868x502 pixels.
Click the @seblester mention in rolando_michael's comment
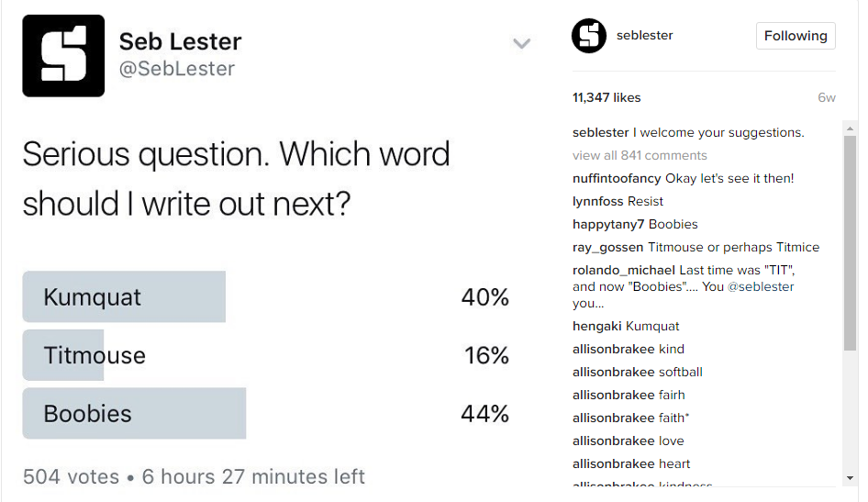click(761, 286)
